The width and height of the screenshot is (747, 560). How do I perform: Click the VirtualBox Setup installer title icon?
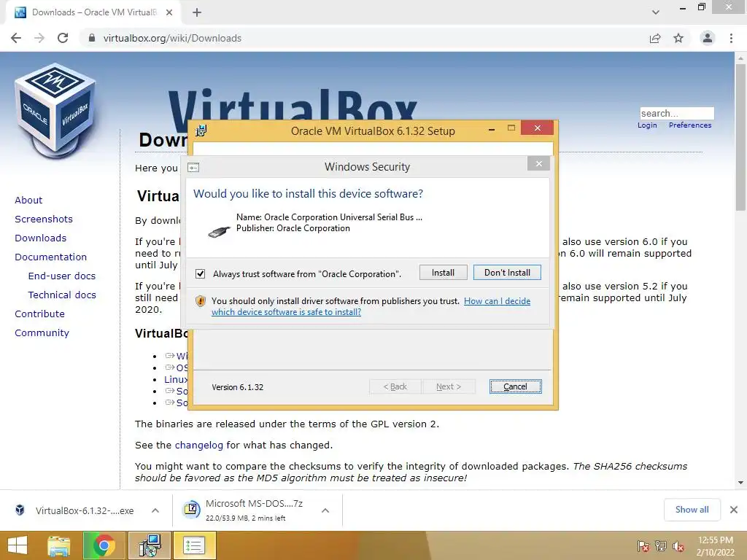click(201, 131)
